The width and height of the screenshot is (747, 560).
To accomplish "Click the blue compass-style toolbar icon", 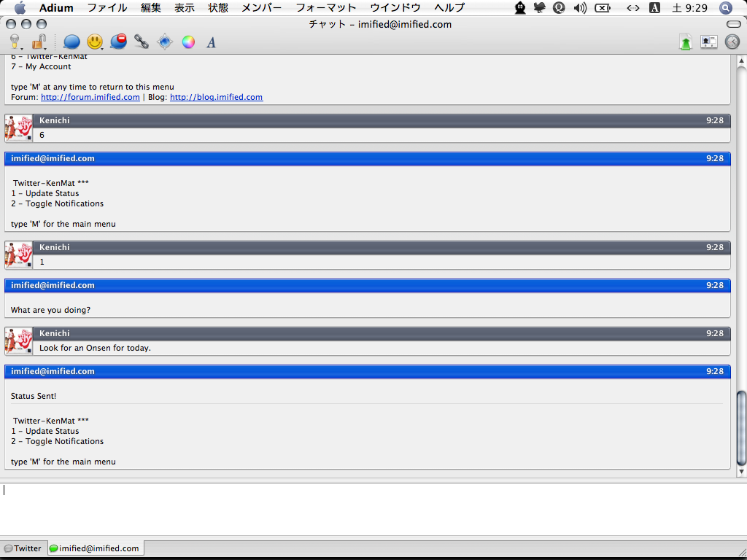I will pos(165,42).
